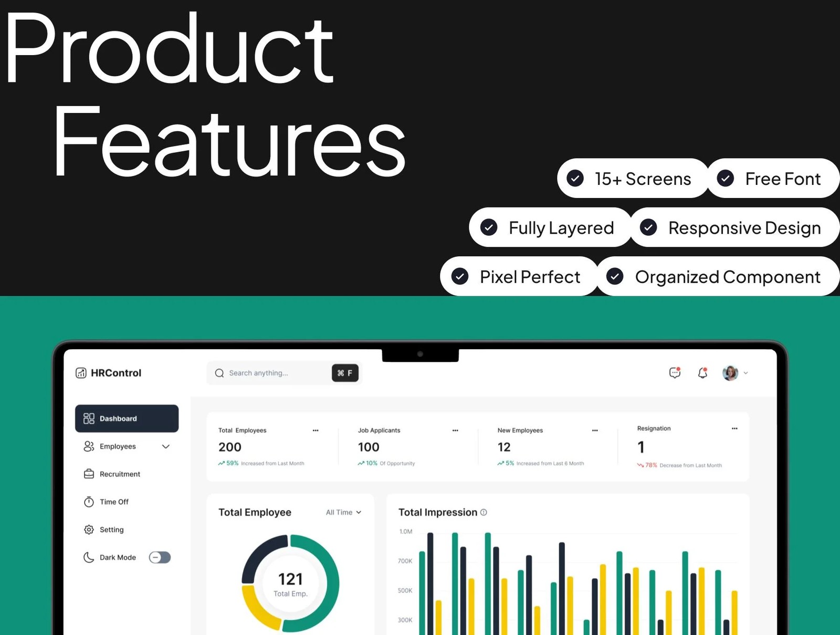Click the 15+ Screens feature pill

pyautogui.click(x=633, y=179)
